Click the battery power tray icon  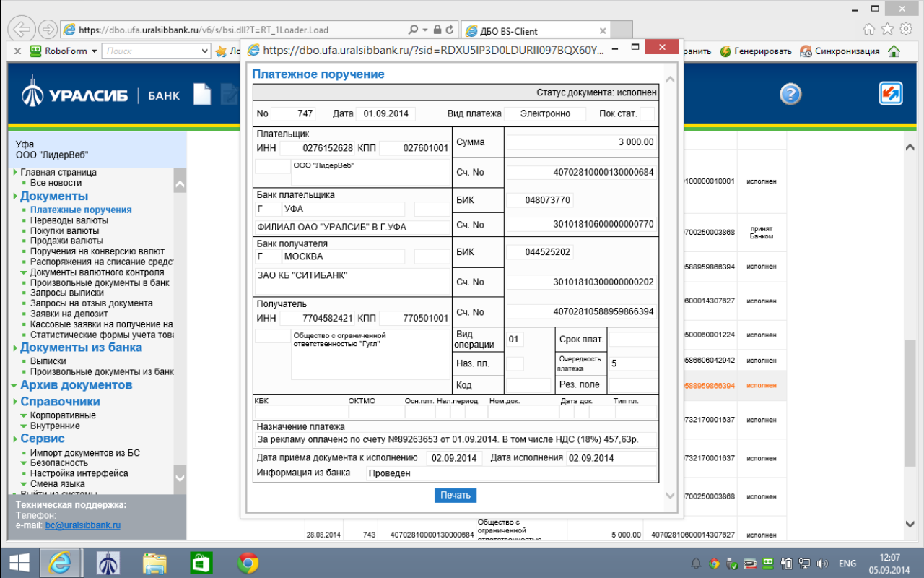click(788, 564)
